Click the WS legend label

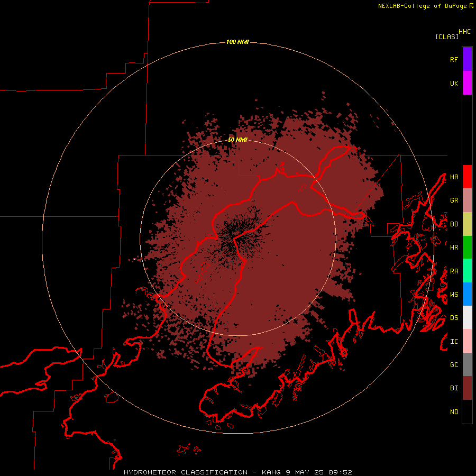click(454, 295)
